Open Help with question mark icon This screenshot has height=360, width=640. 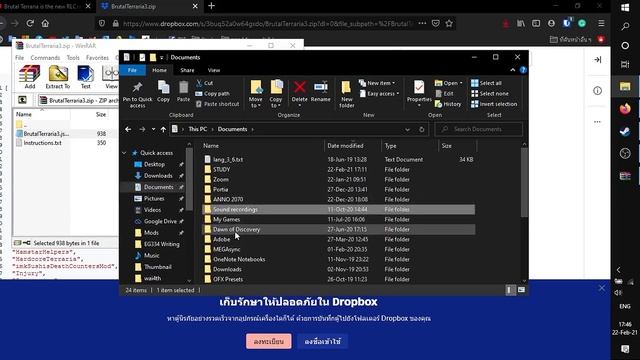[x=523, y=70]
